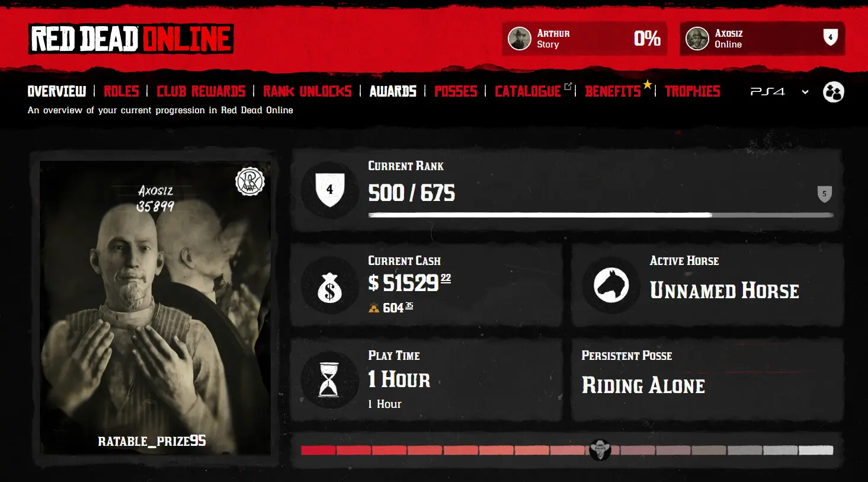Expand the PS4 platform dropdown arrow
Image resolution: width=868 pixels, height=482 pixels.
click(805, 92)
